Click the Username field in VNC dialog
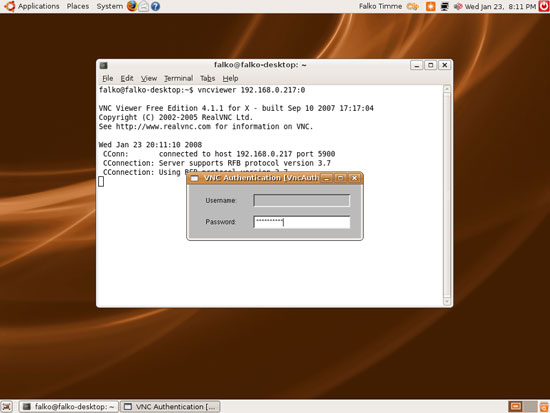The height and width of the screenshot is (413, 550). (302, 201)
